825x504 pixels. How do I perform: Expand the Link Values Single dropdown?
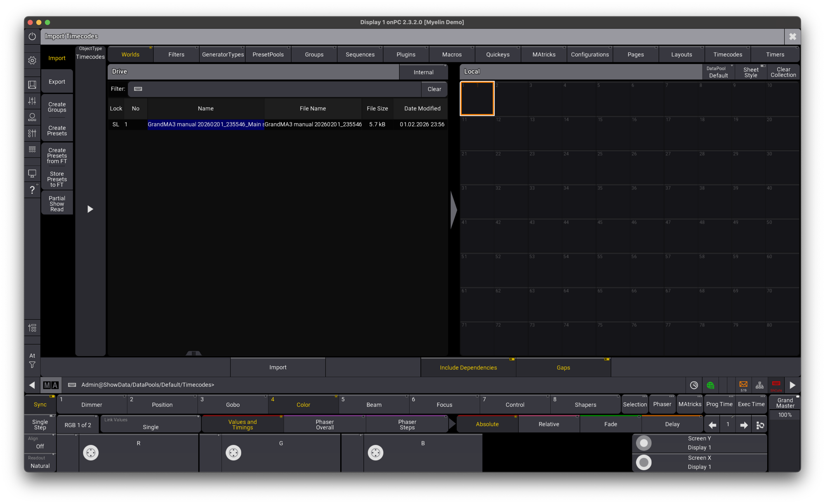(x=151, y=424)
